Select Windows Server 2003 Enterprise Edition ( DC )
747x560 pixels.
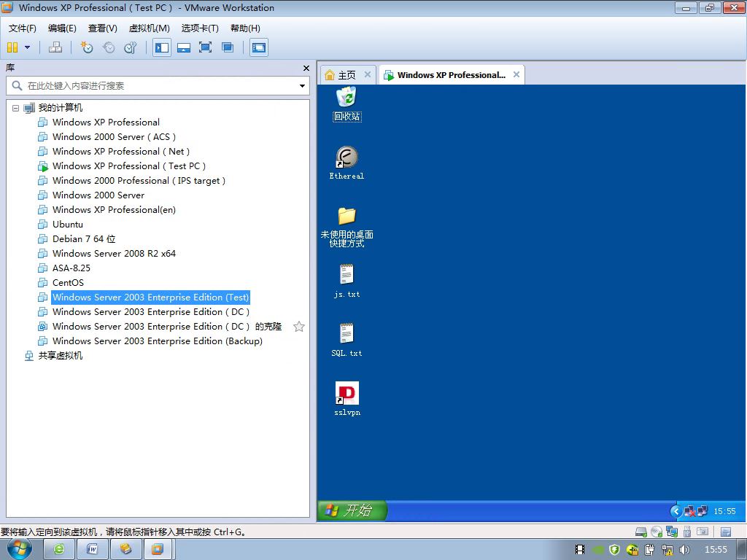(x=151, y=312)
